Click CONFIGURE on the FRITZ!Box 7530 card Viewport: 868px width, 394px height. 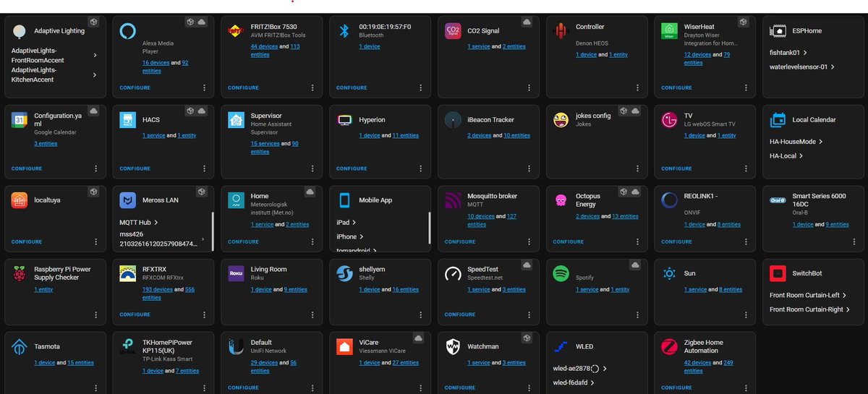[x=243, y=88]
